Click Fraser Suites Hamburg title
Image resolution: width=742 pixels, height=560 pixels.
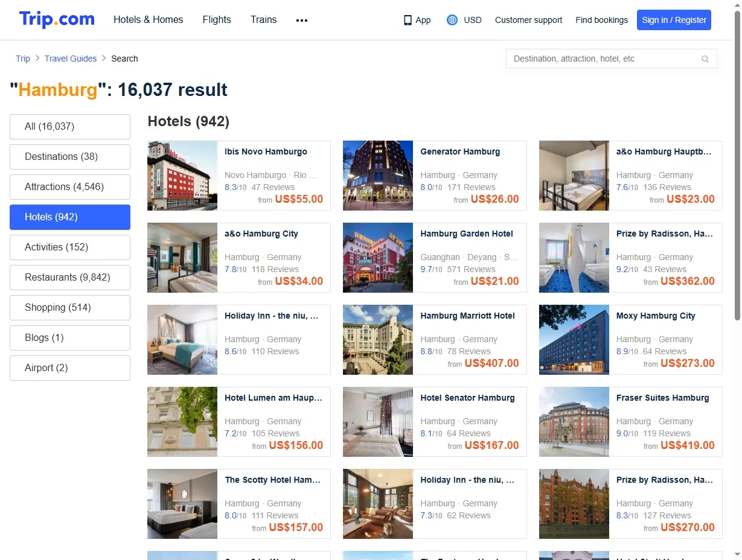tap(662, 398)
